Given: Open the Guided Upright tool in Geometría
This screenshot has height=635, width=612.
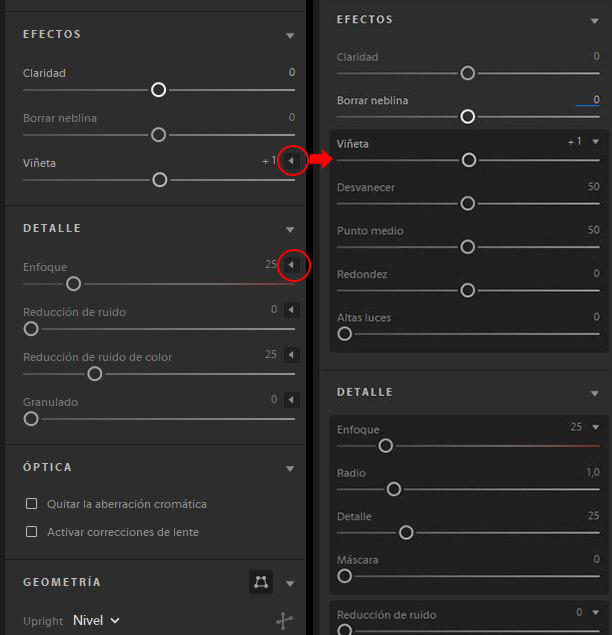Looking at the screenshot, I should click(x=261, y=582).
